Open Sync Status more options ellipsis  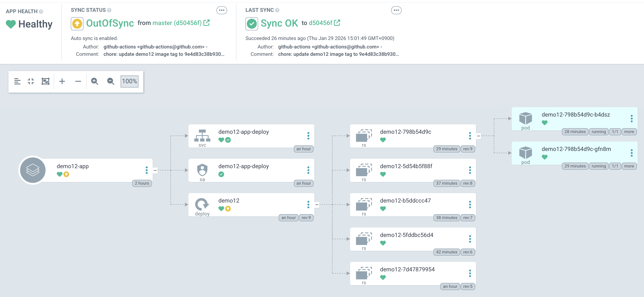point(222,10)
